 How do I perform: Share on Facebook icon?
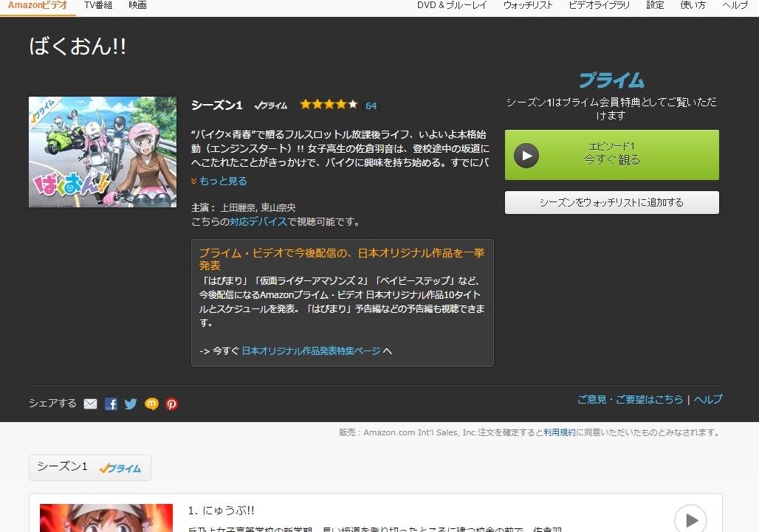[111, 404]
